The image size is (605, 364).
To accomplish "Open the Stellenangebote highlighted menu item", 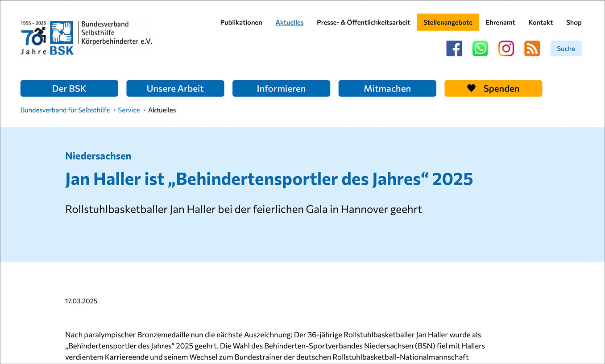I will [448, 22].
